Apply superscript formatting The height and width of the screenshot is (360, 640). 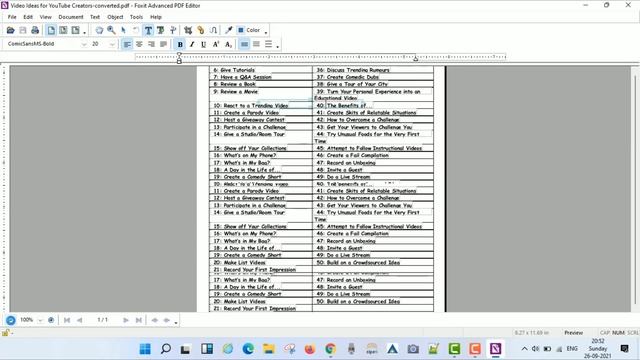(216, 44)
